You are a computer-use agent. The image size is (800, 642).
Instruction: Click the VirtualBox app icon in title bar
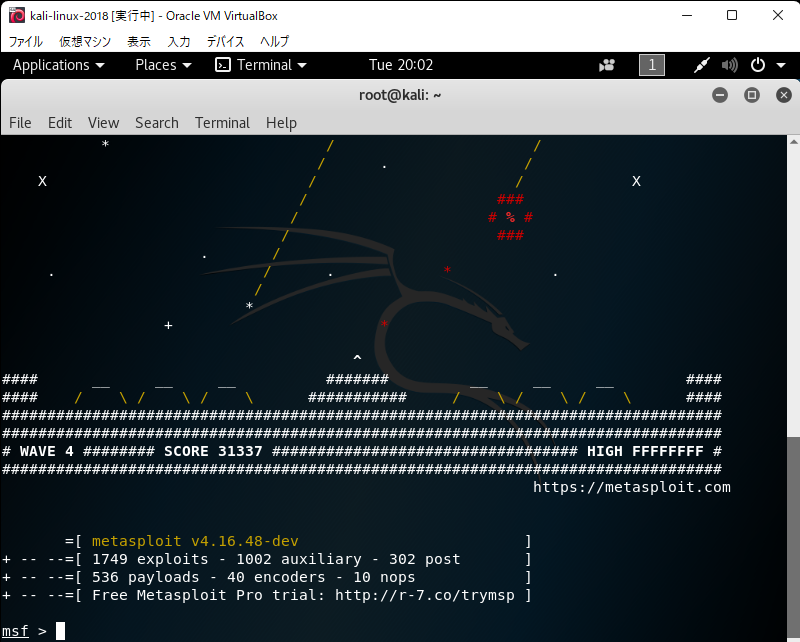(x=17, y=15)
